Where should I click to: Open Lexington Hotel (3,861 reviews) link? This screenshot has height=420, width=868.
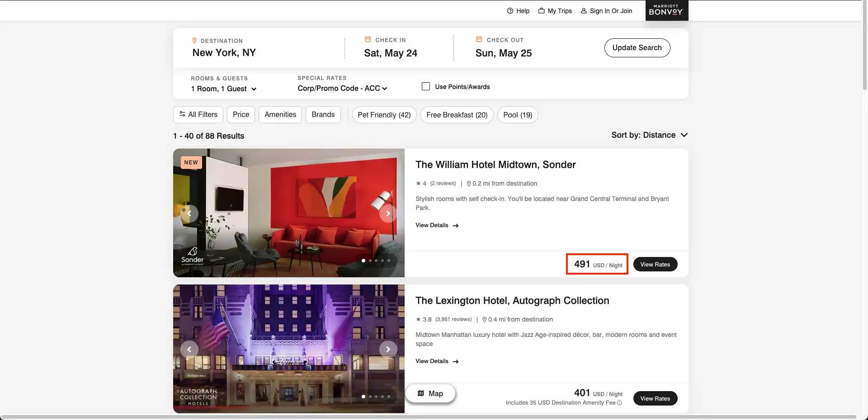pos(453,319)
